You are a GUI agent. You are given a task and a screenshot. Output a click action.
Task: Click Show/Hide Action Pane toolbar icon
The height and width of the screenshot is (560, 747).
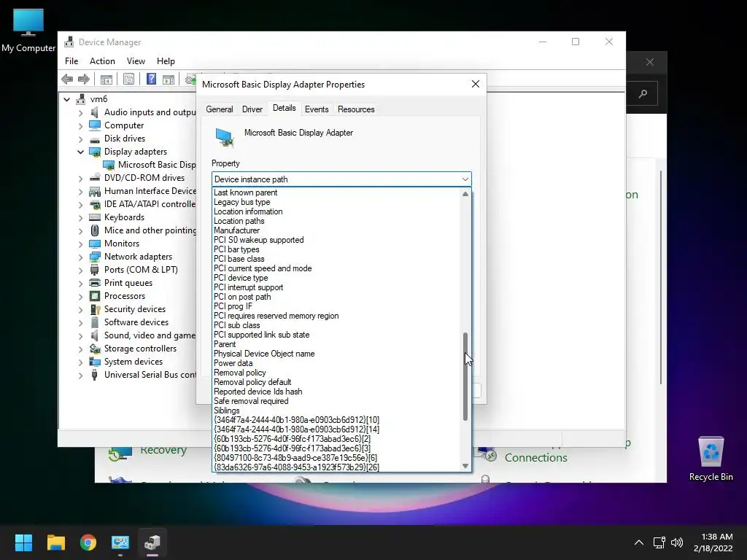click(x=169, y=79)
